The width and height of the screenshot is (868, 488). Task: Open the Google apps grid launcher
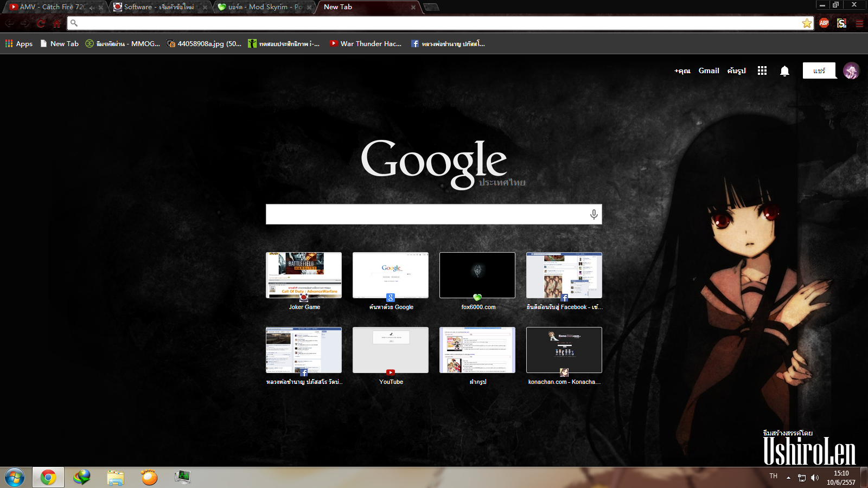click(x=762, y=70)
